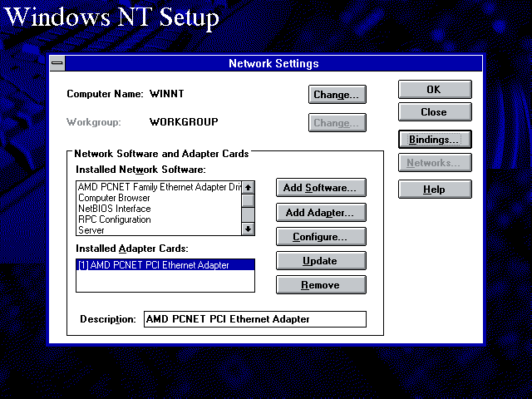The height and width of the screenshot is (399, 532).
Task: Click Add Adapter button
Action: [321, 213]
